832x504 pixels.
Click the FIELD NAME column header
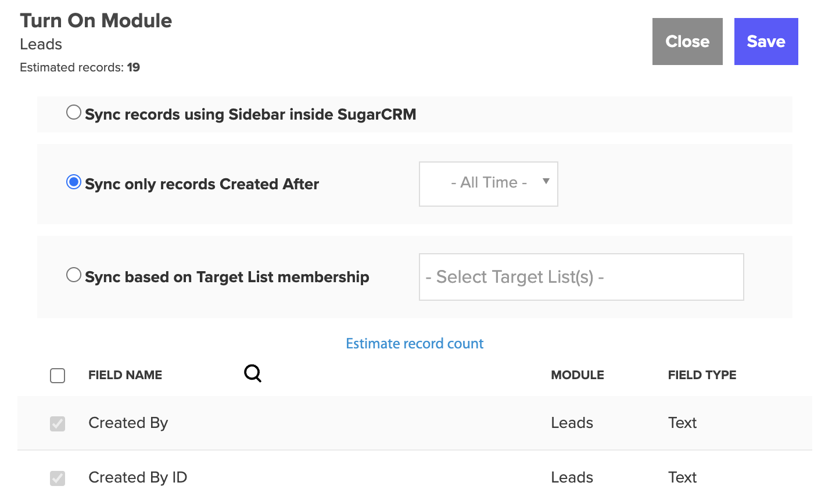125,375
